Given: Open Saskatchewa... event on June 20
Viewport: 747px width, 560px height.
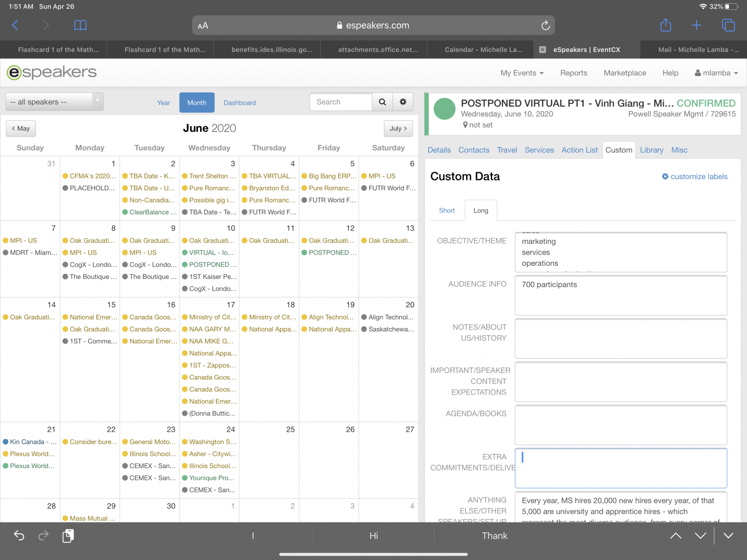Looking at the screenshot, I should point(388,329).
